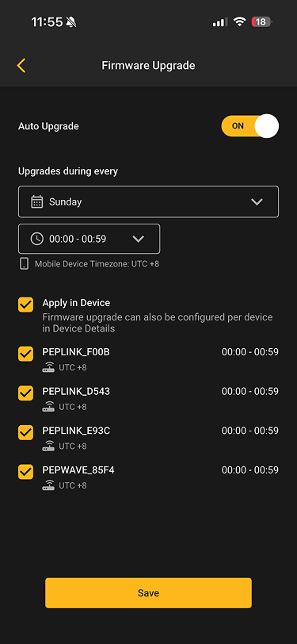Viewport: 297px width, 644px height.
Task: Click the calendar icon beside Sunday
Action: [x=37, y=201]
